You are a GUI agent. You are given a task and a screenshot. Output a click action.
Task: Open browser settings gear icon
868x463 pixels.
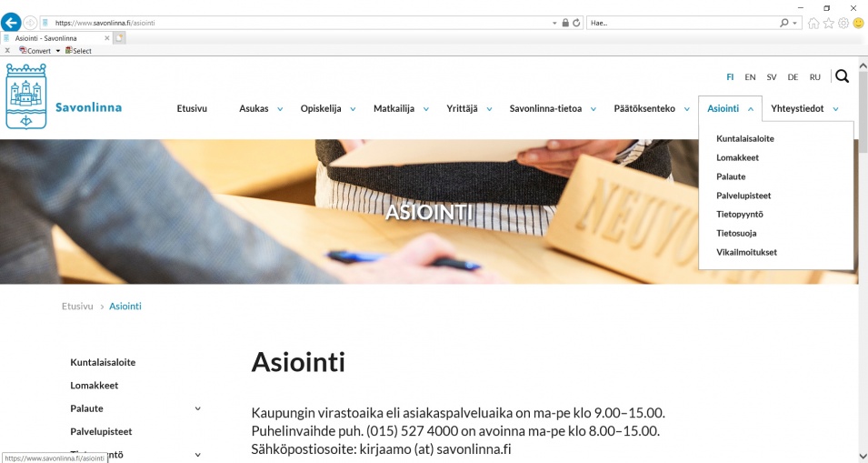coord(843,23)
